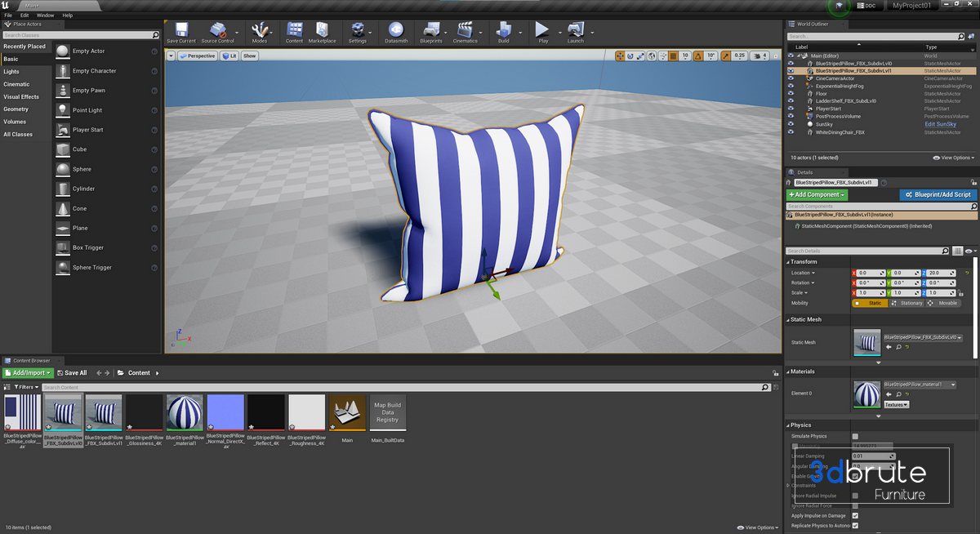Open the Window menu
This screenshot has height=534, width=980.
pyautogui.click(x=46, y=15)
